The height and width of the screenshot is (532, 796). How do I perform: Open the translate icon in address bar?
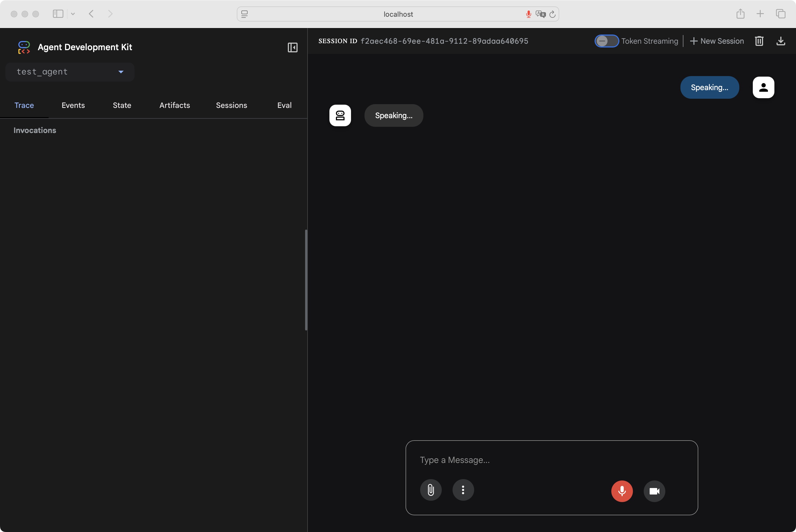[540, 14]
